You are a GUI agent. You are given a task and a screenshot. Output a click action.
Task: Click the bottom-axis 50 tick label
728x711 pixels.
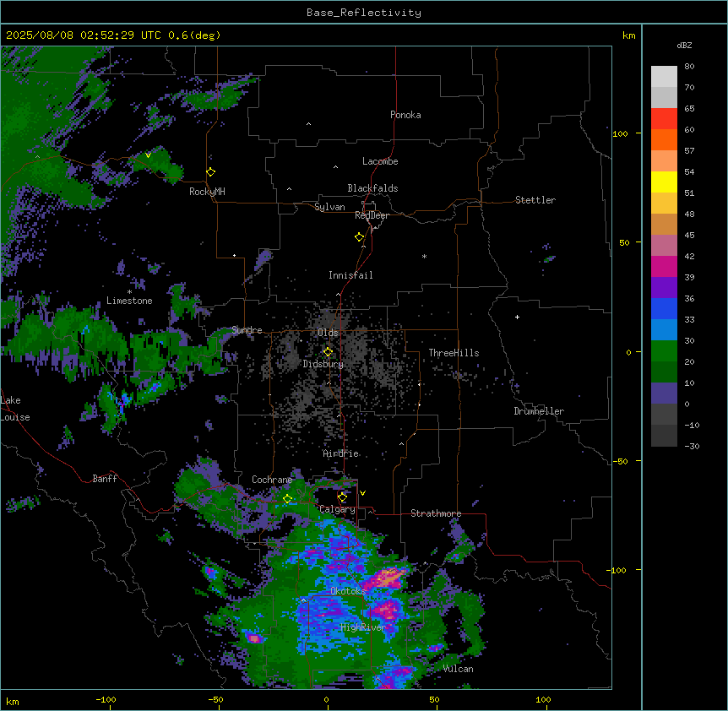coord(434,699)
